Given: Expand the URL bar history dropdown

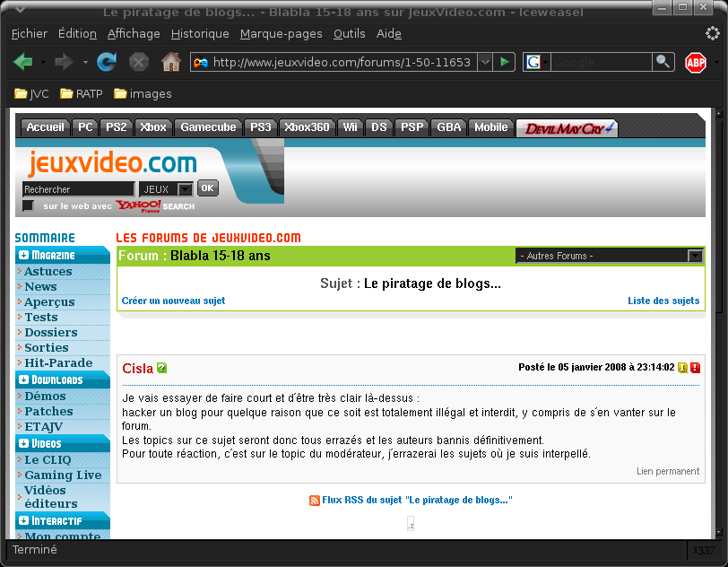Looking at the screenshot, I should point(485,62).
